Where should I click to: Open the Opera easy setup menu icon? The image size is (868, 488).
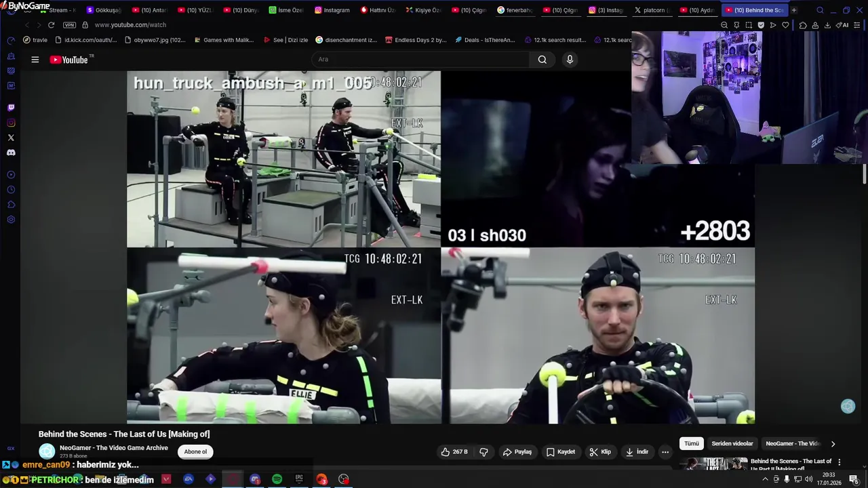click(858, 25)
